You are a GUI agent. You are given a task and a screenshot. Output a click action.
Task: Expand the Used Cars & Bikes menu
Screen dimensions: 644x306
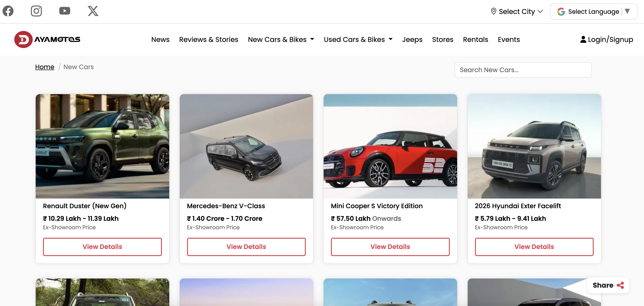coord(358,39)
